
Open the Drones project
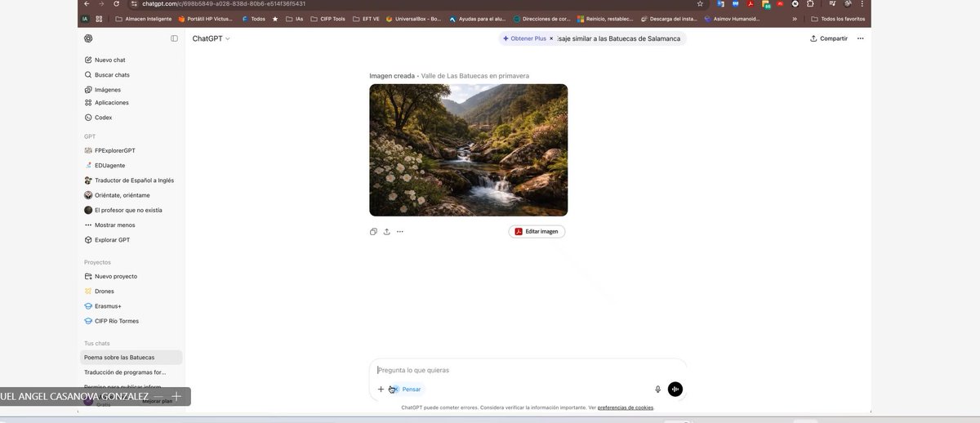(x=104, y=291)
